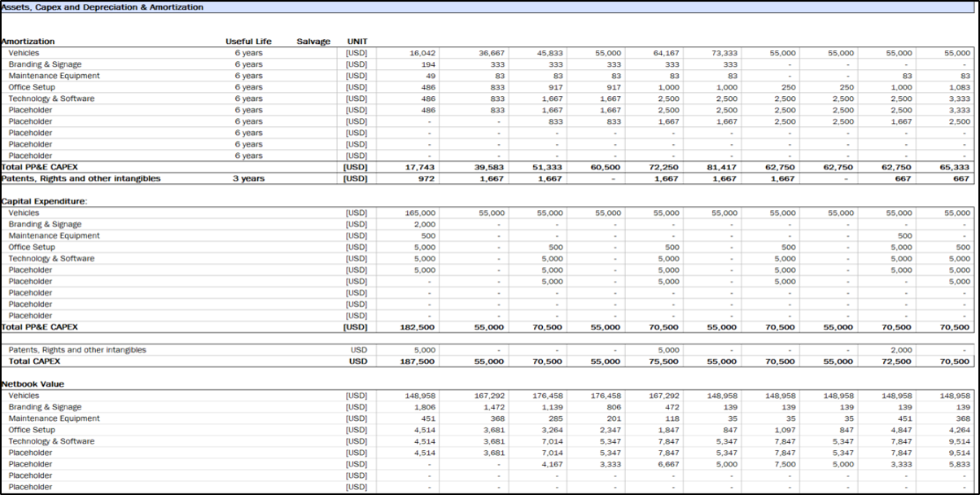Click the 'Salvage' column header
This screenshot has width=980, height=495.
[313, 42]
